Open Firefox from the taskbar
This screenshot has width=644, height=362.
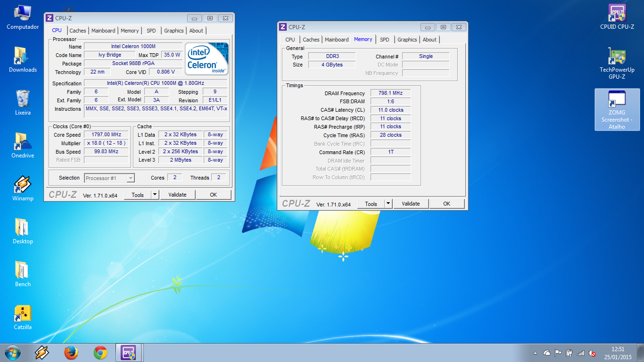click(x=71, y=353)
